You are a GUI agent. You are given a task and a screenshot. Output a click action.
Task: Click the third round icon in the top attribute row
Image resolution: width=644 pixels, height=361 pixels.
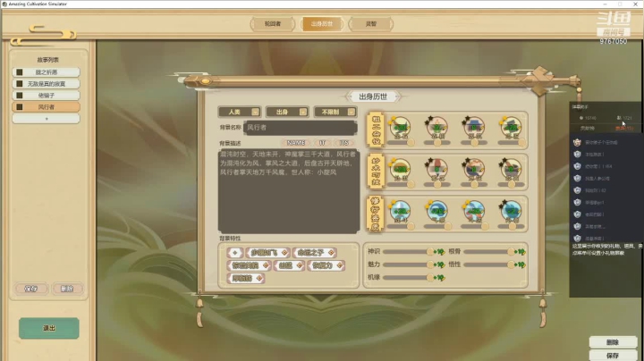(474, 128)
